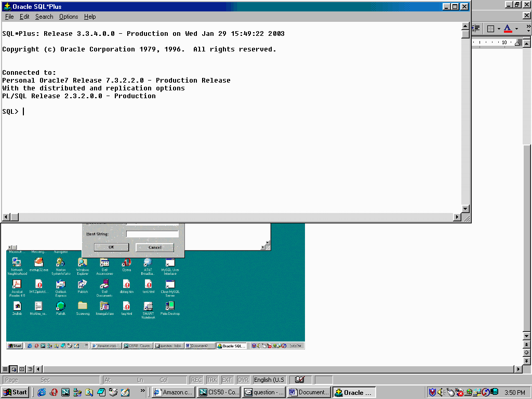Apply the red Font Color in Word
This screenshot has width=532, height=399.
(508, 29)
